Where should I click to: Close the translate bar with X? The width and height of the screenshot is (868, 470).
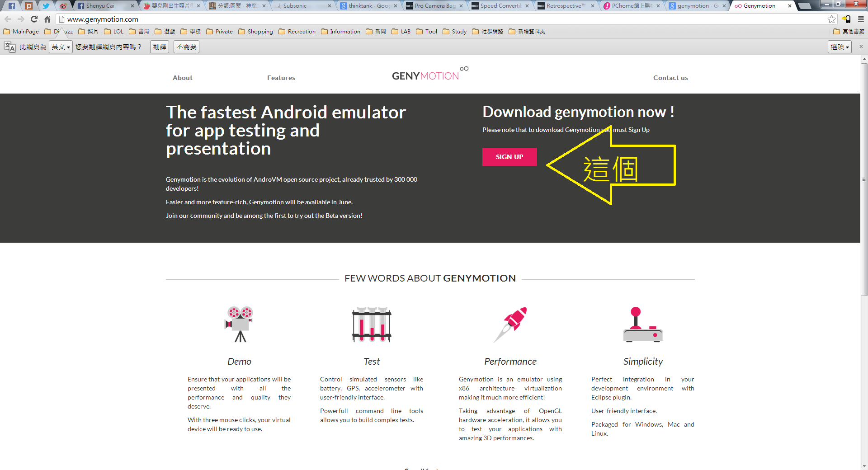pos(861,47)
